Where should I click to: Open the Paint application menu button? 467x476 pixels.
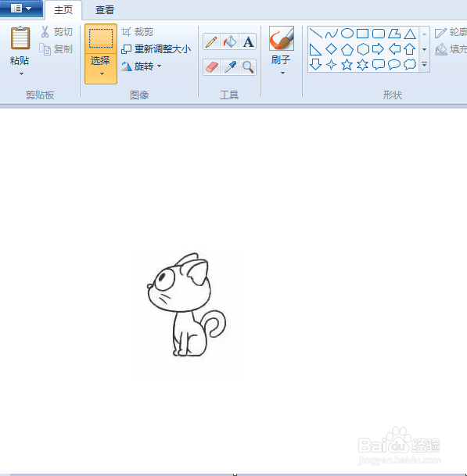point(20,8)
